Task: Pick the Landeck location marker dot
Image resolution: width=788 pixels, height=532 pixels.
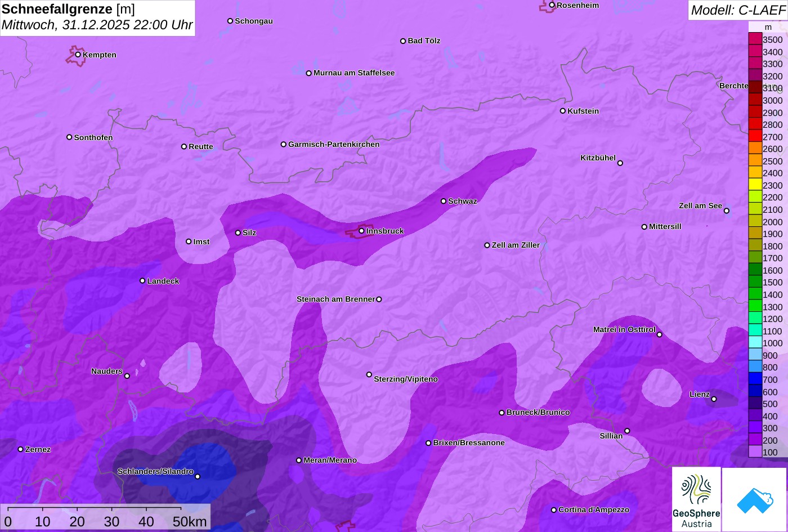Action: coord(142,281)
